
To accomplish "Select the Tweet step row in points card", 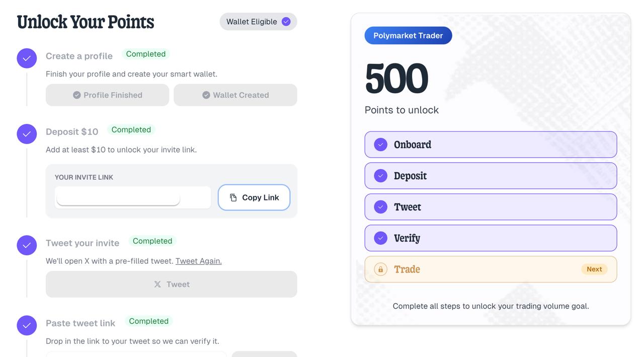I will pyautogui.click(x=491, y=207).
